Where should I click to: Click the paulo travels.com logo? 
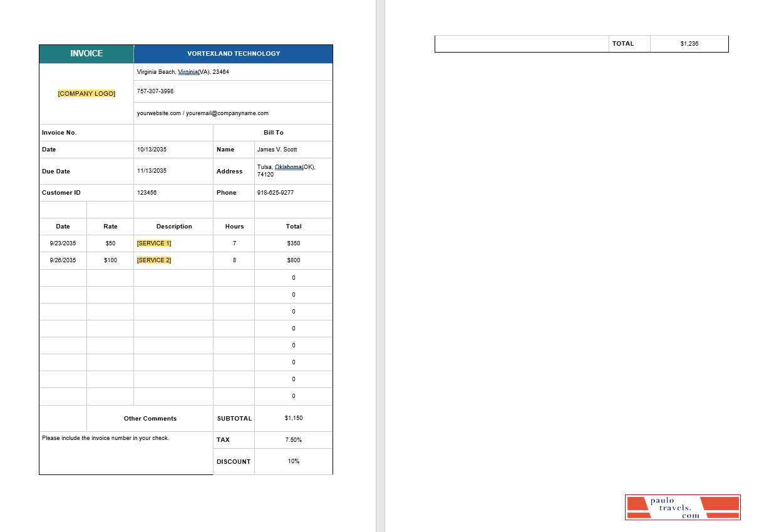(x=683, y=507)
